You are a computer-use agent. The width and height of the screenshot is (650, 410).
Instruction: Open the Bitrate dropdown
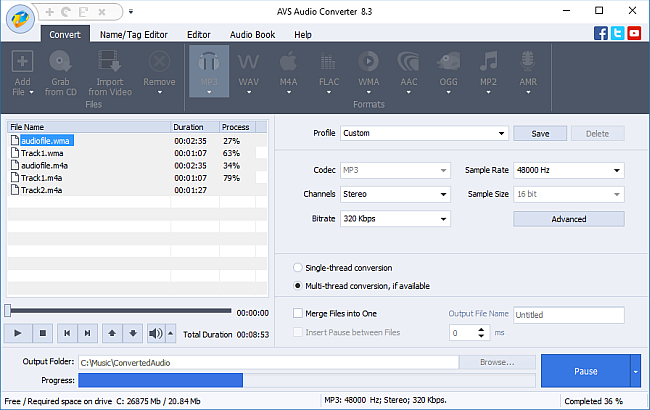tap(395, 219)
